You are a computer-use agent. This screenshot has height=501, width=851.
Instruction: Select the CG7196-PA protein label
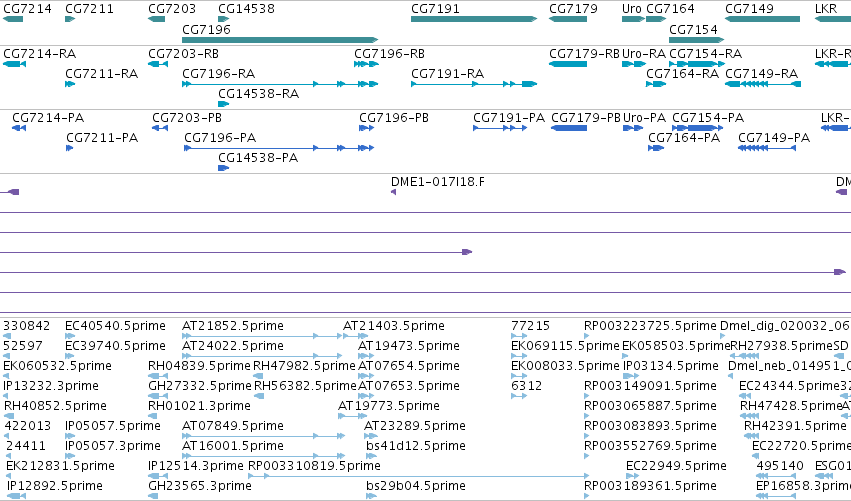tap(220, 138)
